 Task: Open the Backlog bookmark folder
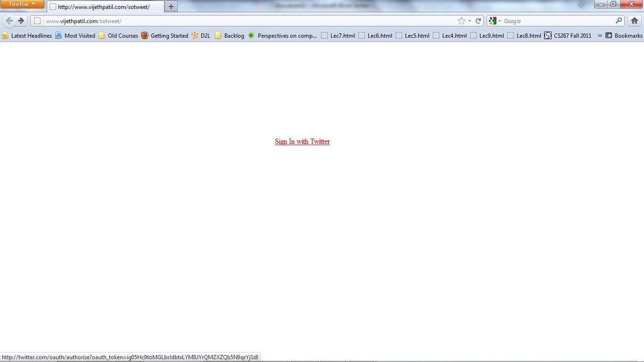(x=230, y=35)
